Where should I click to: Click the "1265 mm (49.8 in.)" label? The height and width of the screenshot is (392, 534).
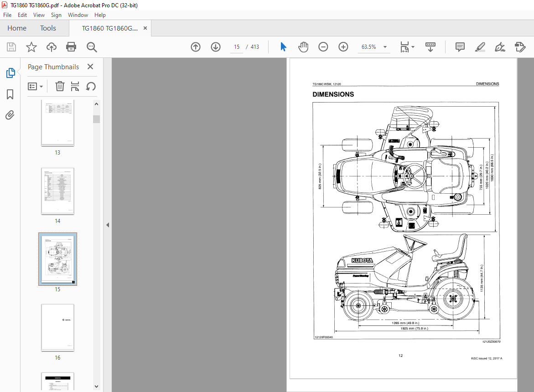[x=405, y=323]
